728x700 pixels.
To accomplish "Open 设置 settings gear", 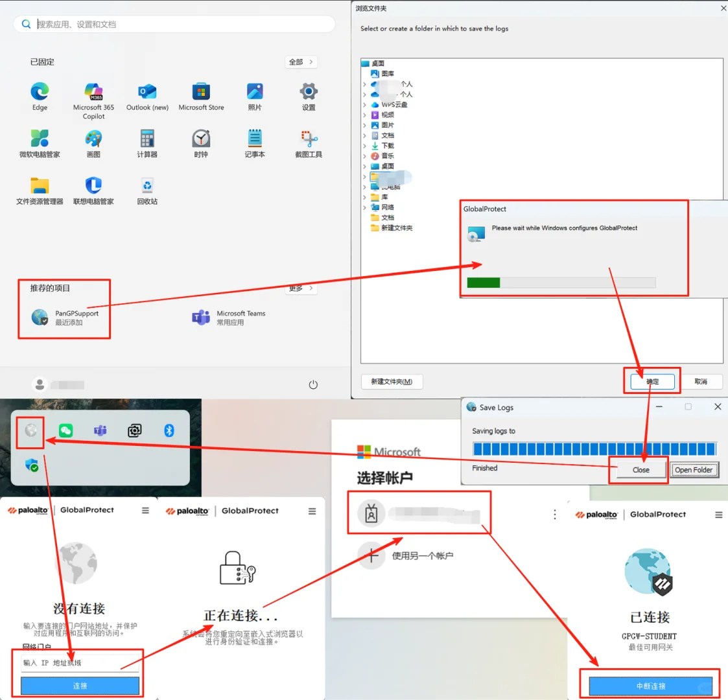I will [x=309, y=96].
